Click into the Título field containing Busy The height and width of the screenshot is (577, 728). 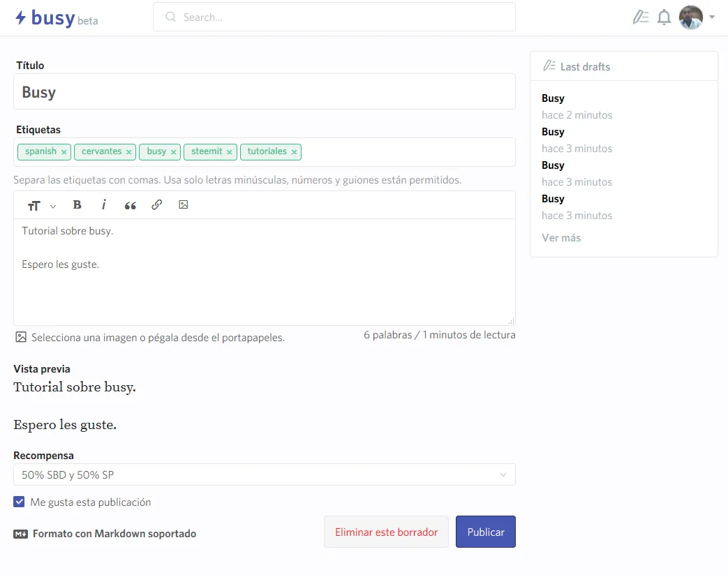click(264, 92)
